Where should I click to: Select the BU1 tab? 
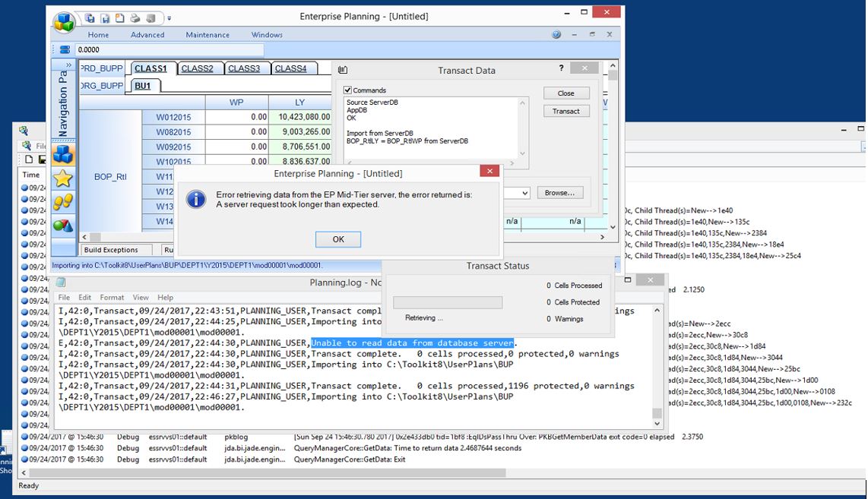tap(143, 86)
